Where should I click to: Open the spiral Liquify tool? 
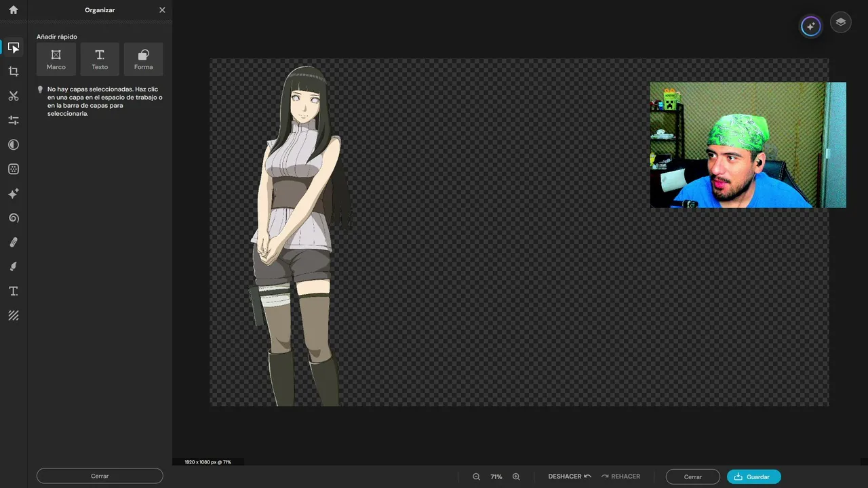(14, 218)
